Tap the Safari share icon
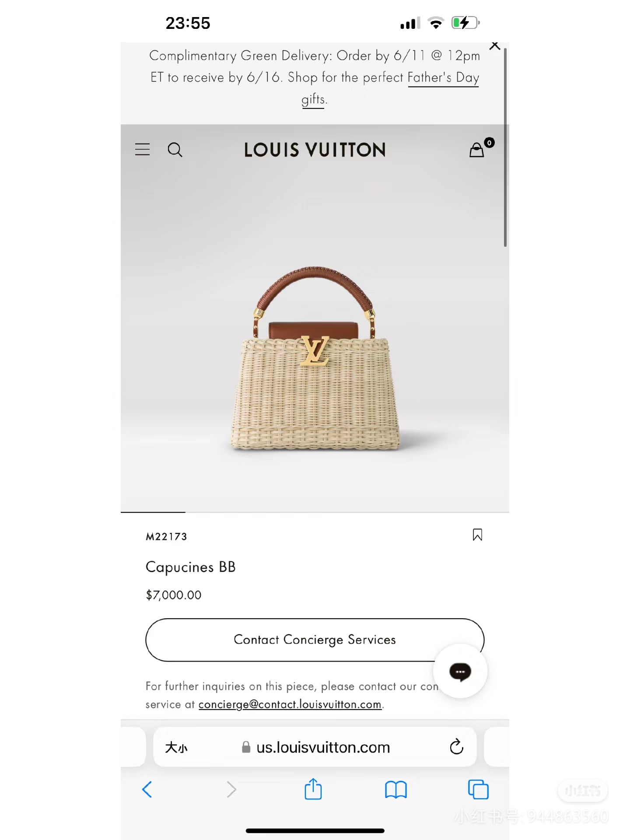The width and height of the screenshot is (630, 840). (313, 789)
